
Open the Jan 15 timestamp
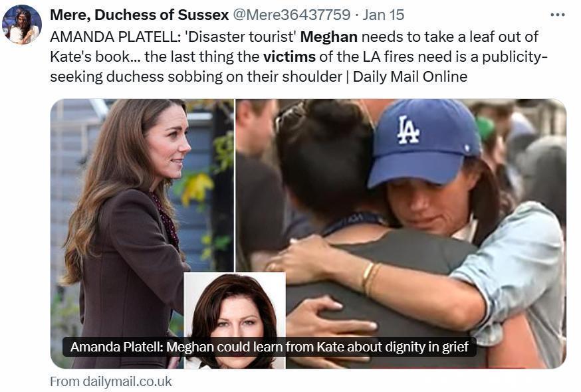(383, 15)
